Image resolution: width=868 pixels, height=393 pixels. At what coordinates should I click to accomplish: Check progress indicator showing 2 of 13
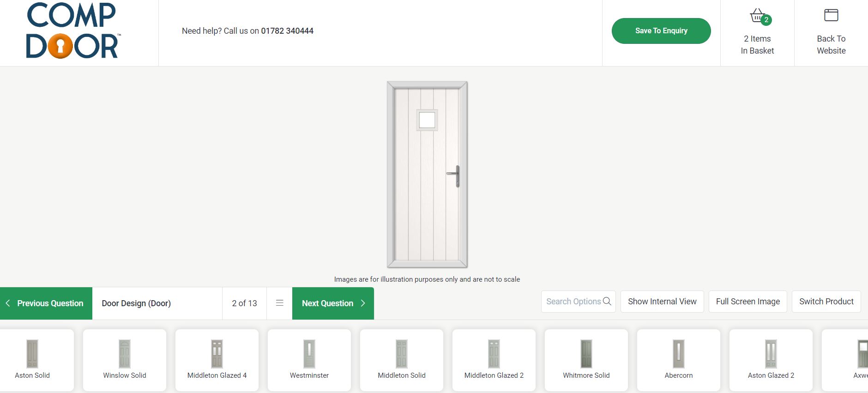[x=244, y=303]
